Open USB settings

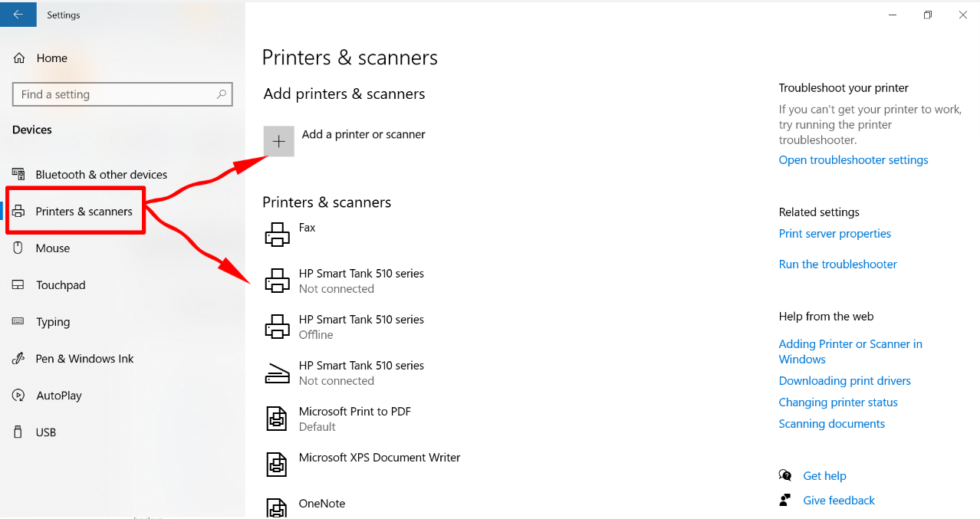(46, 432)
